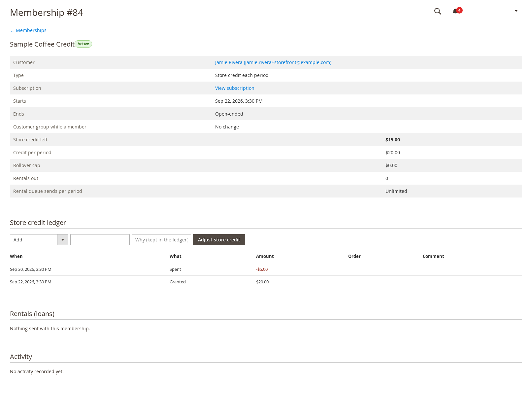Open notifications bell with 4 alerts
This screenshot has height=393, width=532.
[457, 11]
